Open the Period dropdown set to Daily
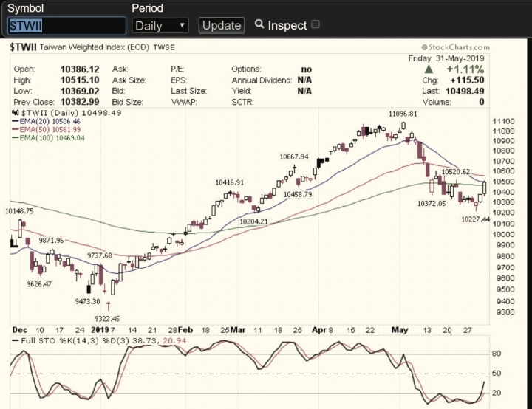Image resolution: width=532 pixels, height=409 pixels. tap(160, 26)
